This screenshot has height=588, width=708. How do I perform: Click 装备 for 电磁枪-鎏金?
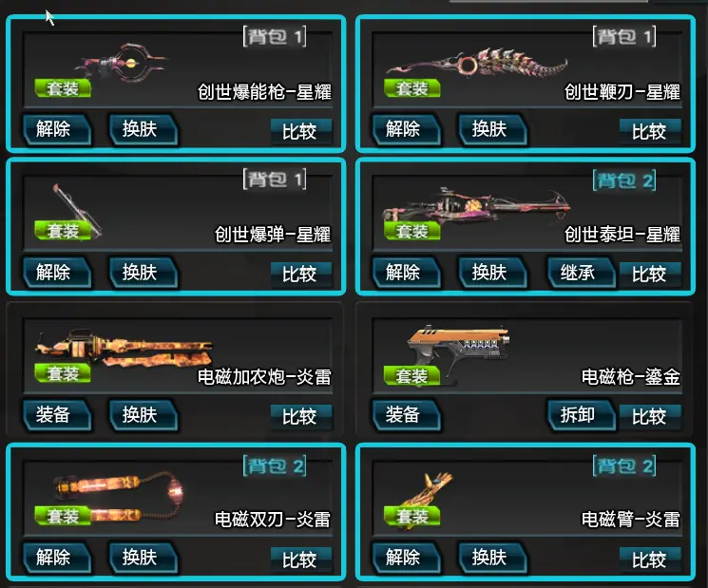pyautogui.click(x=406, y=415)
